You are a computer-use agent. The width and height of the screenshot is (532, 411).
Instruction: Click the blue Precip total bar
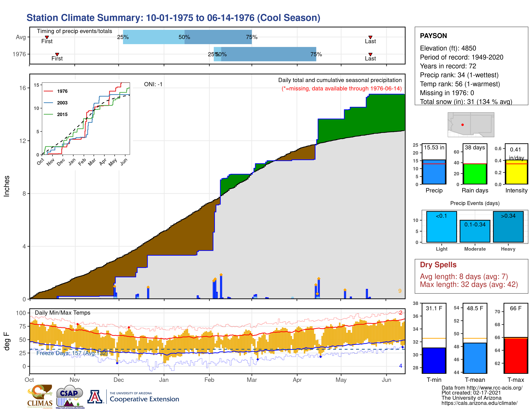[x=434, y=172]
